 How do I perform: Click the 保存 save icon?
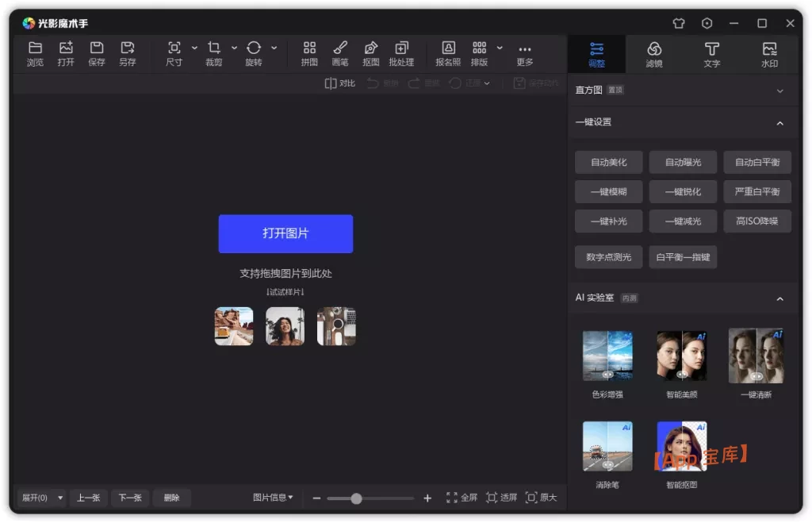click(96, 53)
